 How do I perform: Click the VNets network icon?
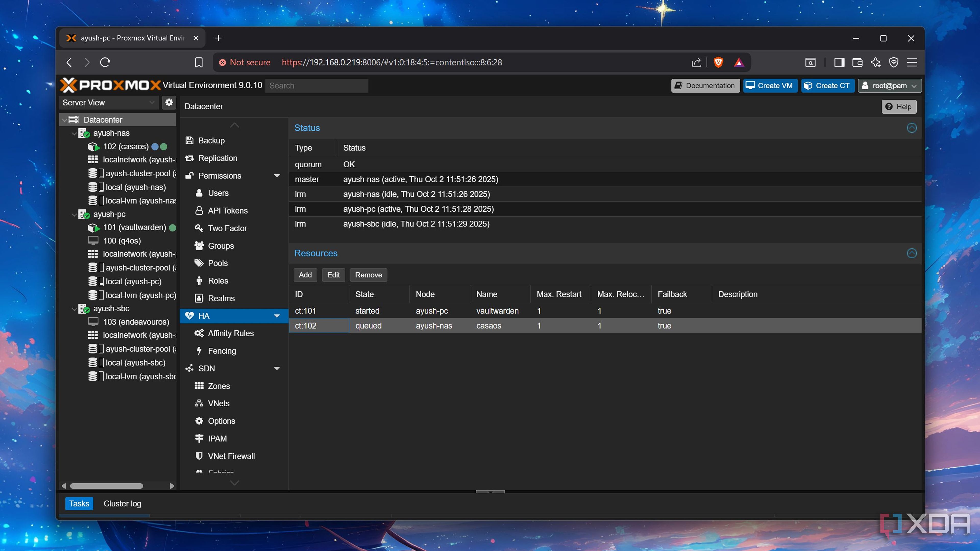[199, 404]
